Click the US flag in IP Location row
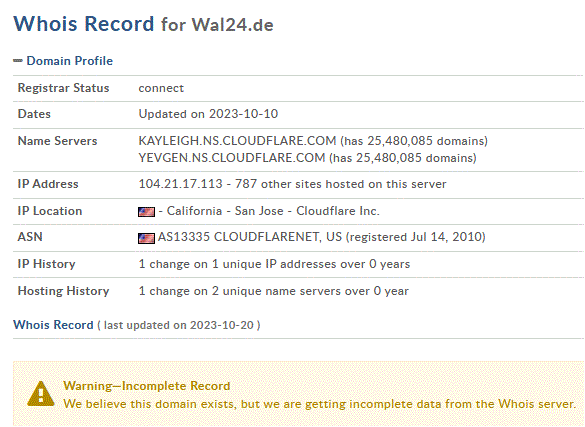The height and width of the screenshot is (427, 585). click(x=146, y=212)
